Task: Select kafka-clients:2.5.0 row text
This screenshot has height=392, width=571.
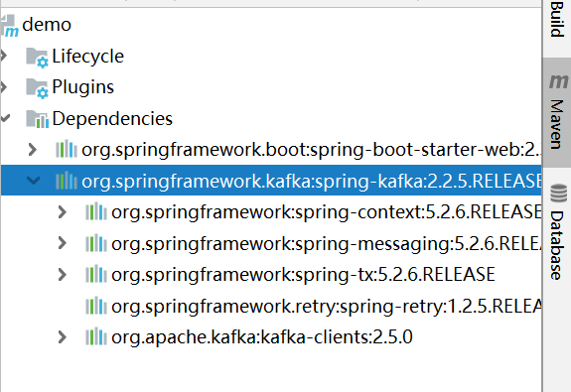Action: point(262,337)
